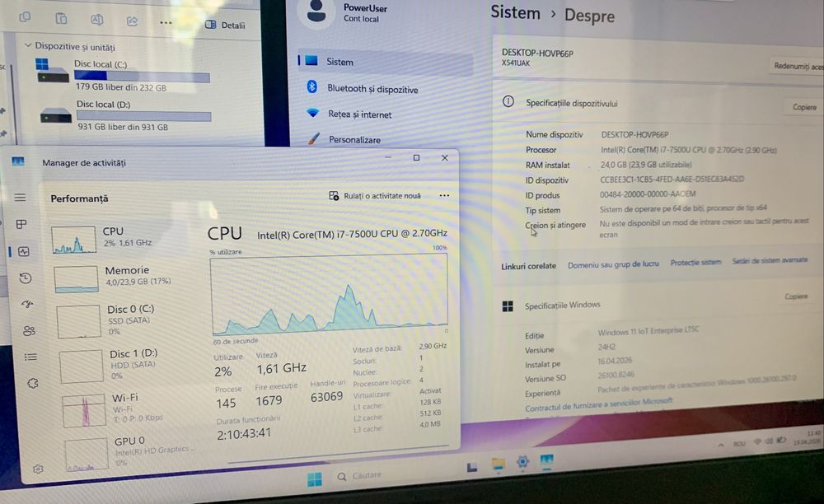Image resolution: width=824 pixels, height=504 pixels.
Task: Select Disc local (D:) drive in Explorer
Action: tap(125, 115)
